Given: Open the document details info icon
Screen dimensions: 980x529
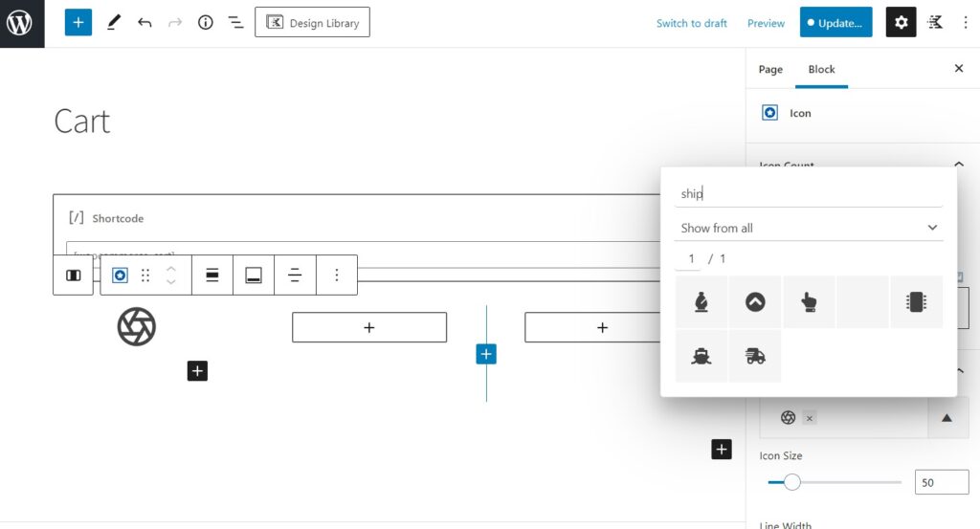Looking at the screenshot, I should (x=205, y=23).
